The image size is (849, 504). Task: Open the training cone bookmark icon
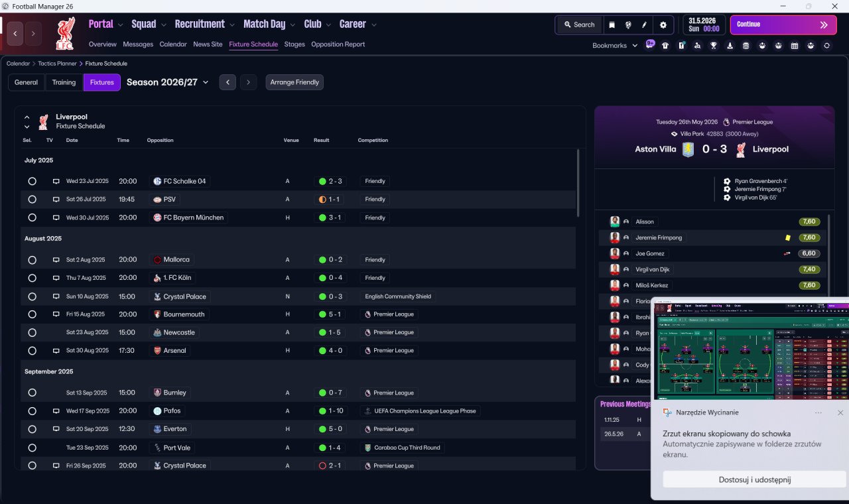click(730, 46)
